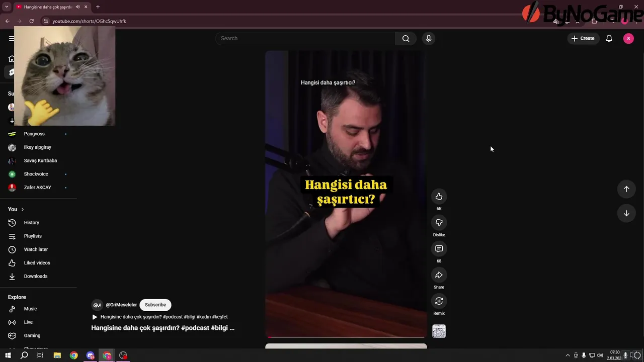Viewport: 644px width, 362px height.
Task: Like the short with 6K likes
Action: tap(439, 197)
